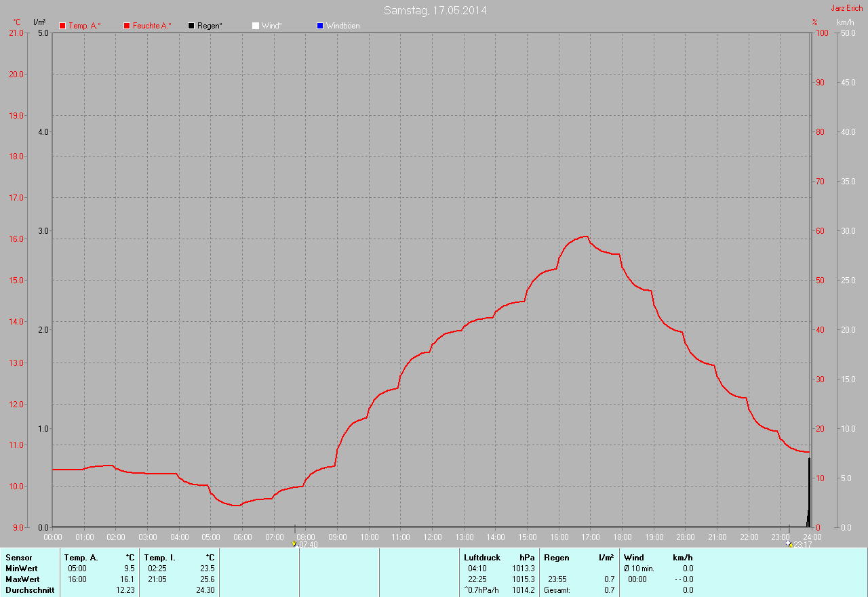Screen dimensions: 868x597
Task: Select the 'Feuchte A.*' legend label
Action: [x=152, y=26]
